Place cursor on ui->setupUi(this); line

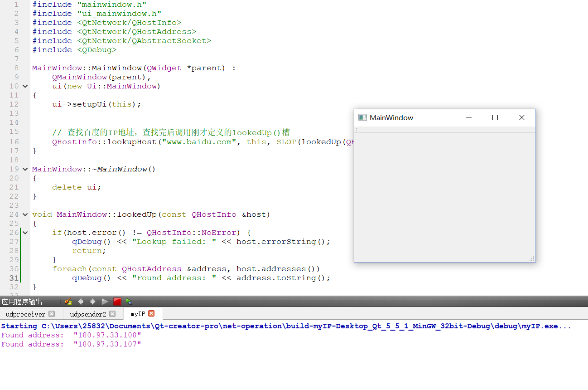[96, 104]
